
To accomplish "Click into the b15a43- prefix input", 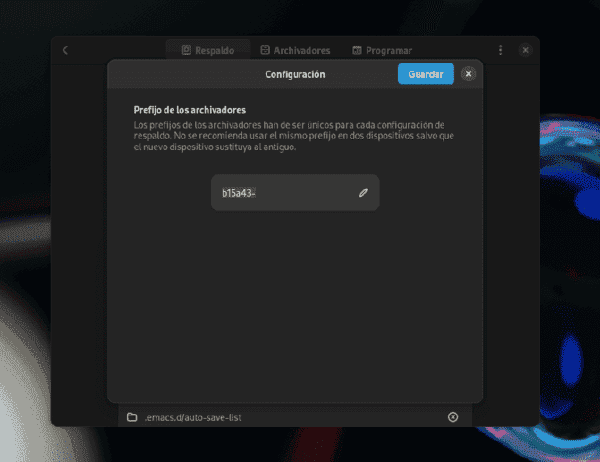I will (295, 193).
